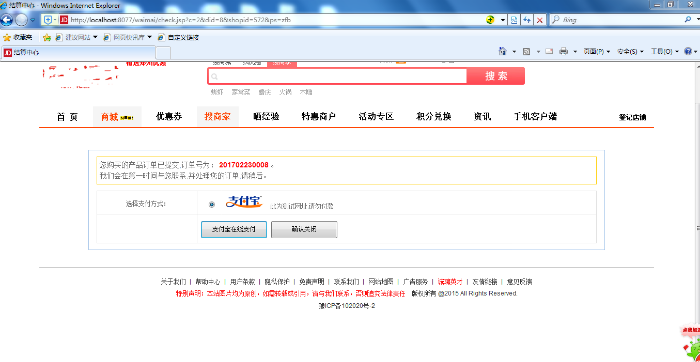Click the Read Mail envelope icon

pyautogui.click(x=549, y=51)
